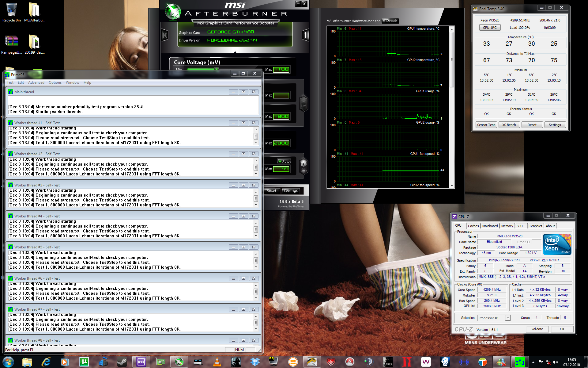The height and width of the screenshot is (368, 588).
Task: Open 260.99_des folder on desktop
Action: (x=35, y=45)
